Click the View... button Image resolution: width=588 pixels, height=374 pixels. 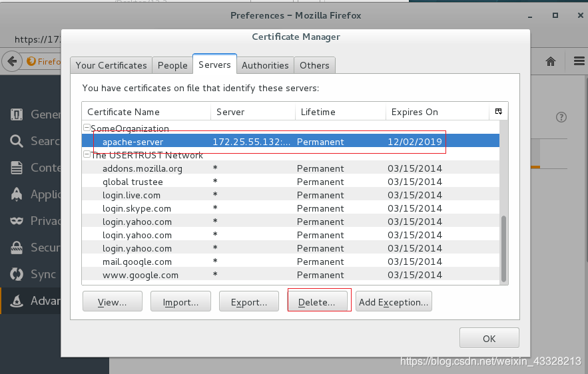(x=113, y=301)
